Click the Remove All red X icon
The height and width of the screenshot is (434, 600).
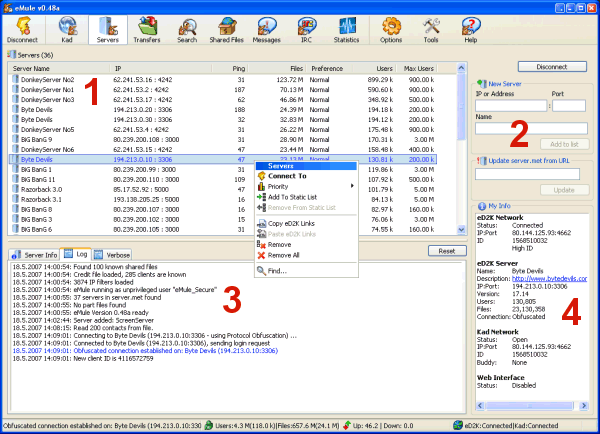262,255
